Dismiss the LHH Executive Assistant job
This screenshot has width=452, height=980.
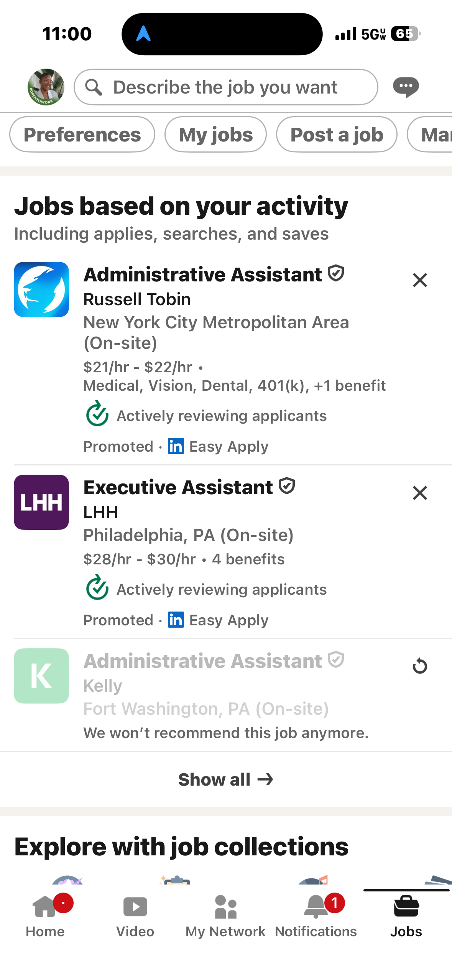(420, 493)
